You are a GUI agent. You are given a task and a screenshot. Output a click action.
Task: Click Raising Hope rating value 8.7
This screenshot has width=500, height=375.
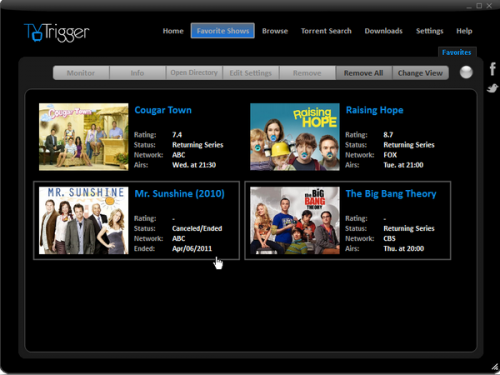[x=388, y=135]
